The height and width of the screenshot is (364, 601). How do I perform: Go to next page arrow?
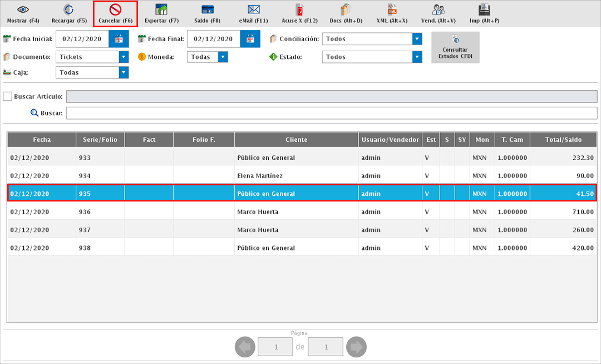point(356,347)
